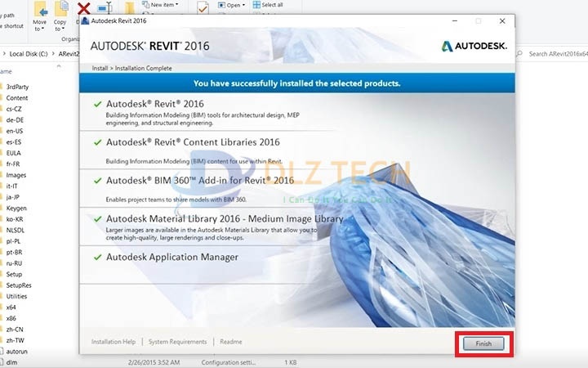The image size is (588, 368).
Task: Click the Autodesk logo in installer header
Action: (474, 47)
